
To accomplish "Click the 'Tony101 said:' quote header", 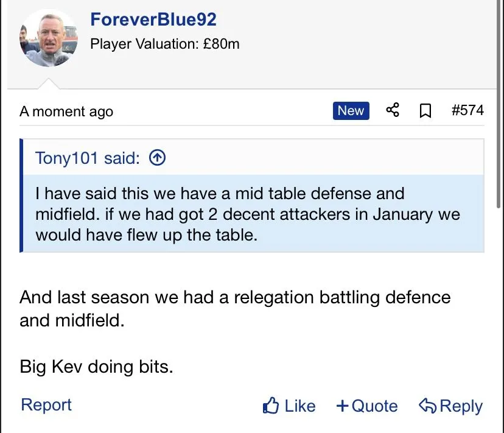I will pos(88,158).
